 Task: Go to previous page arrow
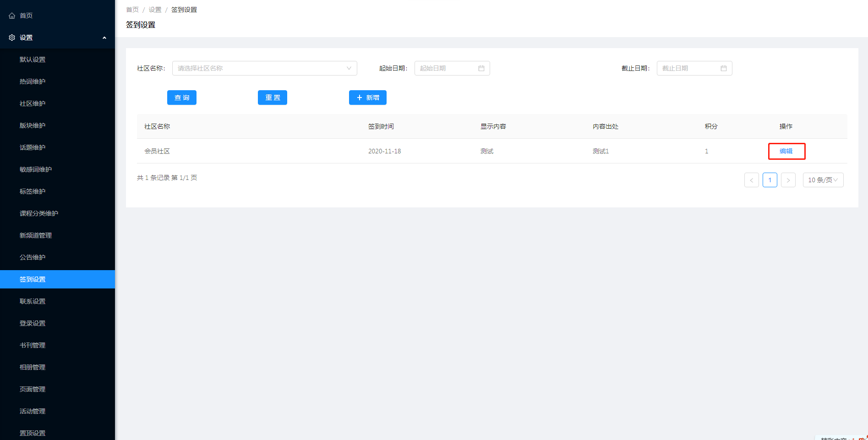(x=752, y=180)
